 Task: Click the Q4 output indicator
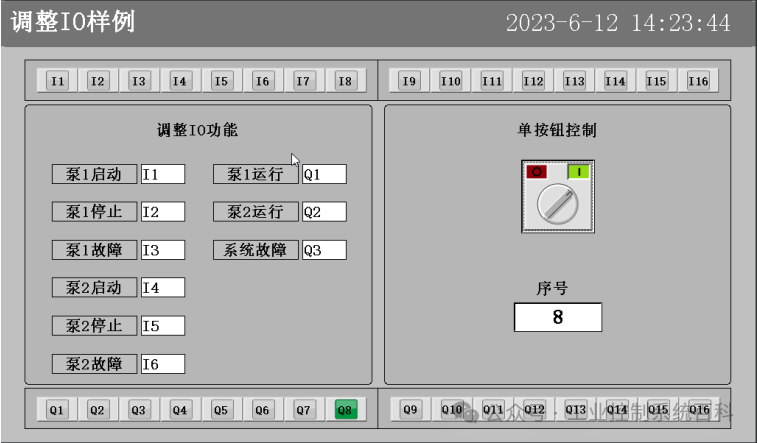180,410
